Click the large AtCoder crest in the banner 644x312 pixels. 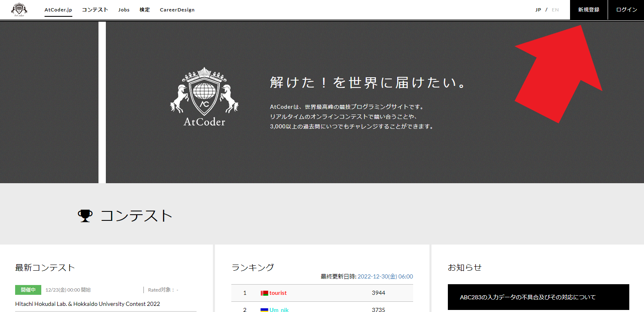pyautogui.click(x=204, y=97)
